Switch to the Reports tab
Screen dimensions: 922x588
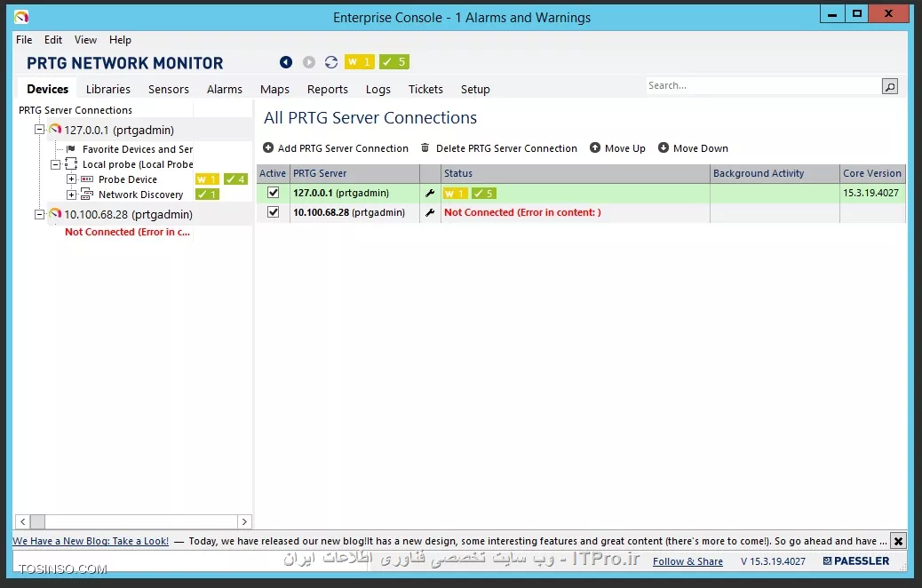328,90
